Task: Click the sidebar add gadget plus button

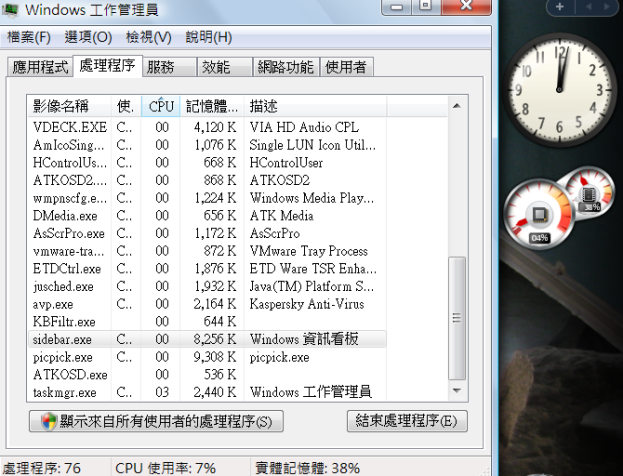Action: (x=560, y=6)
